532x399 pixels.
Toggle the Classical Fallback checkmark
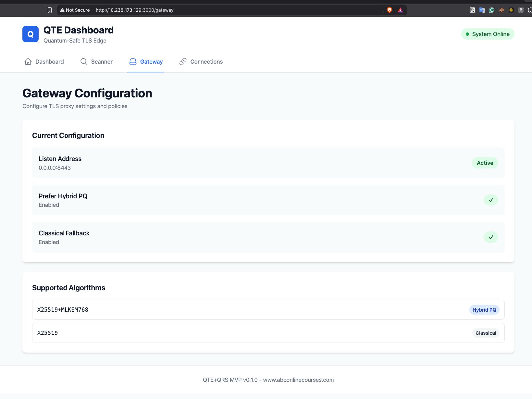[491, 237]
